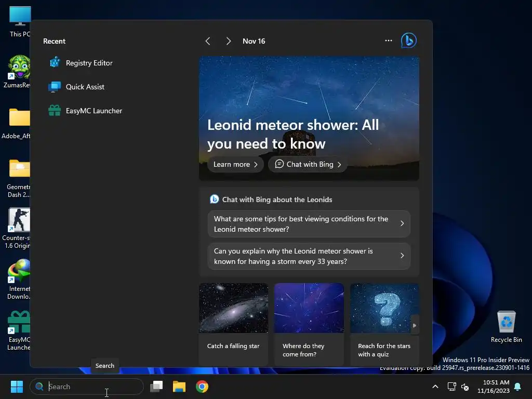Click the search magnifier icon in taskbar
The width and height of the screenshot is (532, 399).
coord(39,387)
